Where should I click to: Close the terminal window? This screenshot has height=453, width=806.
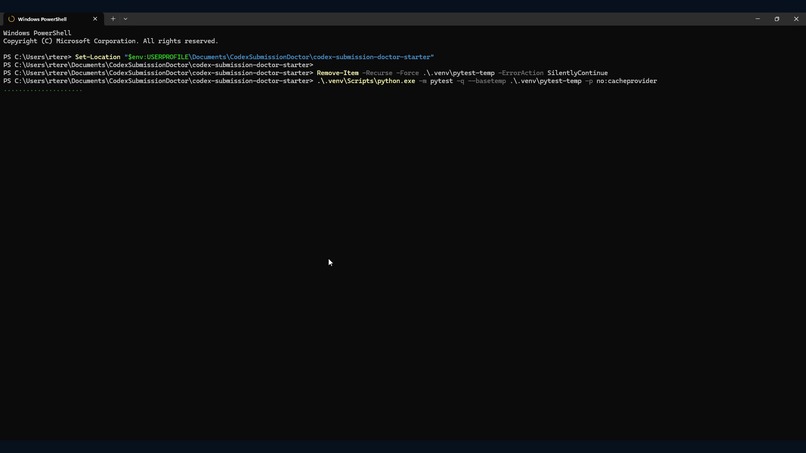(x=796, y=19)
